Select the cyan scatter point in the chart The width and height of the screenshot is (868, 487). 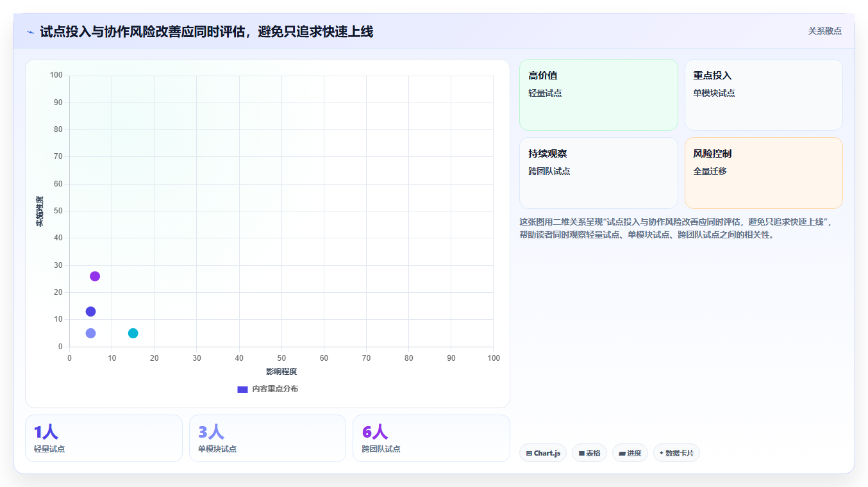(x=133, y=333)
